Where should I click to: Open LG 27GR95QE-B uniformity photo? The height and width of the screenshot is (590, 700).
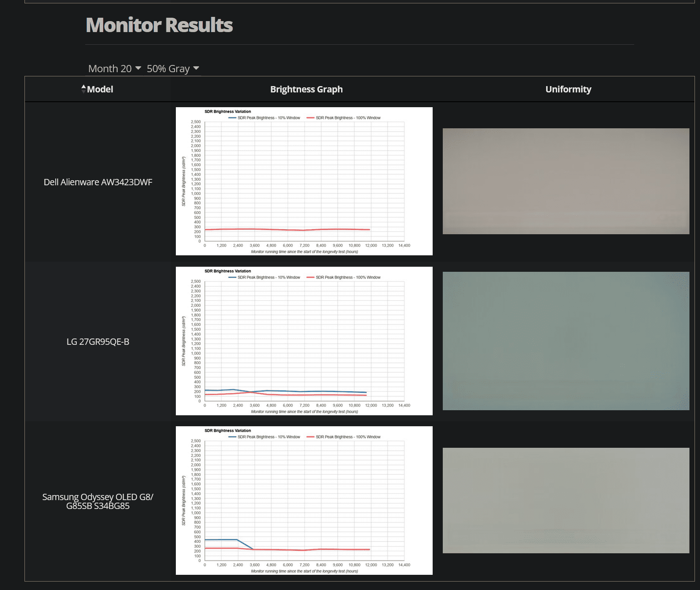click(566, 341)
